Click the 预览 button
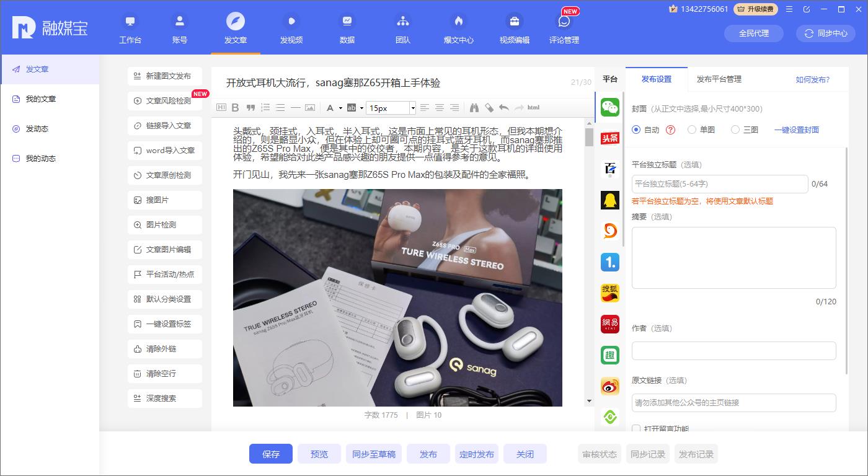 (319, 454)
